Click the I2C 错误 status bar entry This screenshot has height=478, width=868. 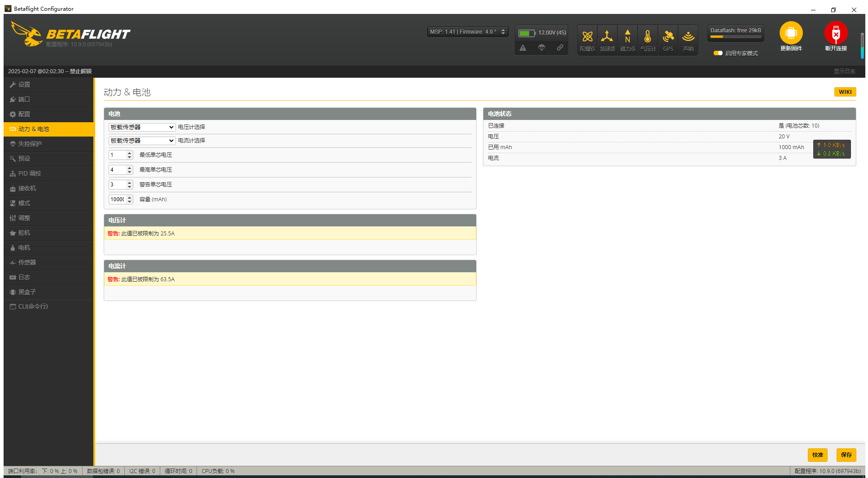pyautogui.click(x=142, y=471)
